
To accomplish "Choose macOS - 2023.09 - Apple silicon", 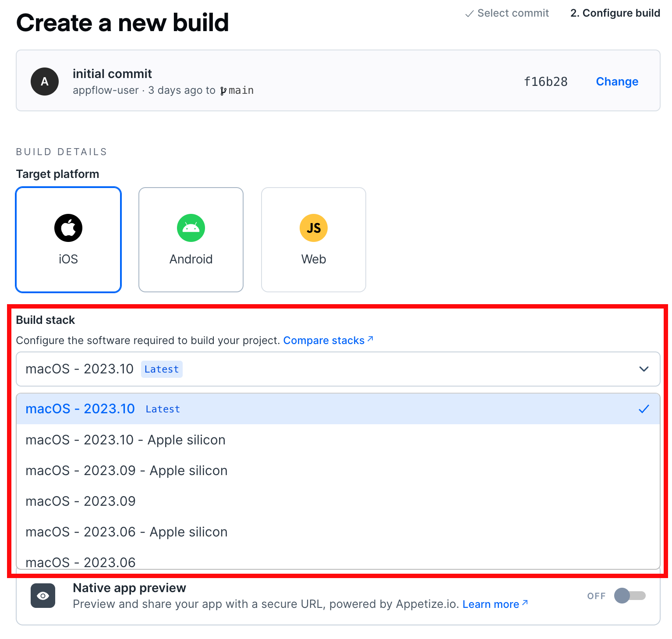I will (338, 470).
